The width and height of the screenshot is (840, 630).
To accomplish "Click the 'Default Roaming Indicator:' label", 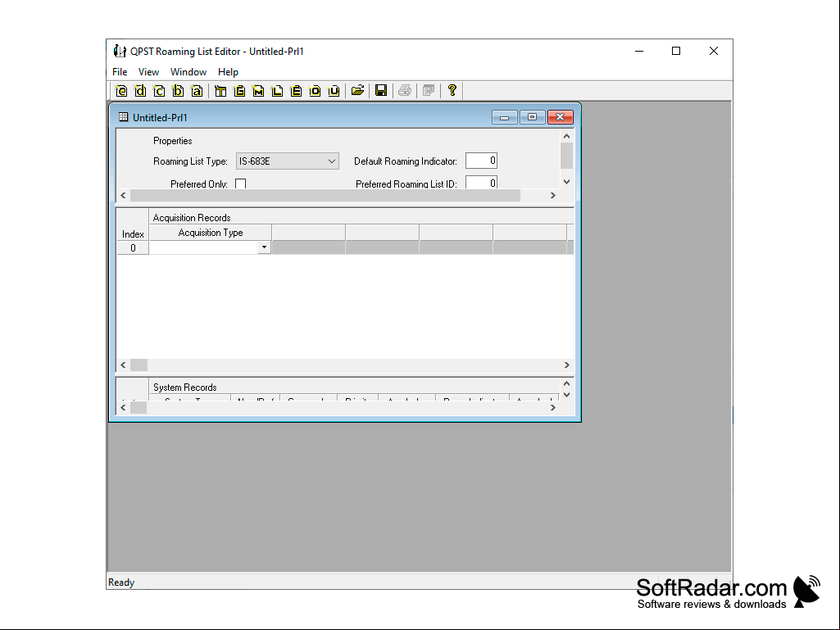I will [406, 161].
